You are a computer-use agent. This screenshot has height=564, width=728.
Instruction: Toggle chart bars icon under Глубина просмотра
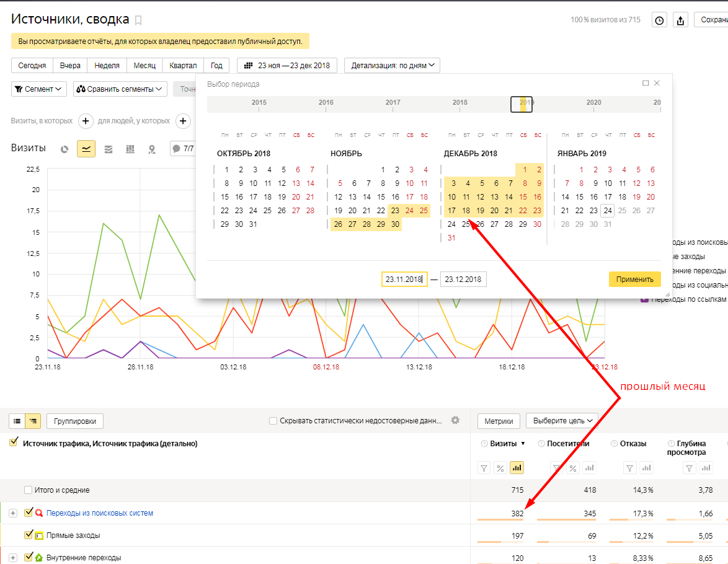tap(706, 468)
